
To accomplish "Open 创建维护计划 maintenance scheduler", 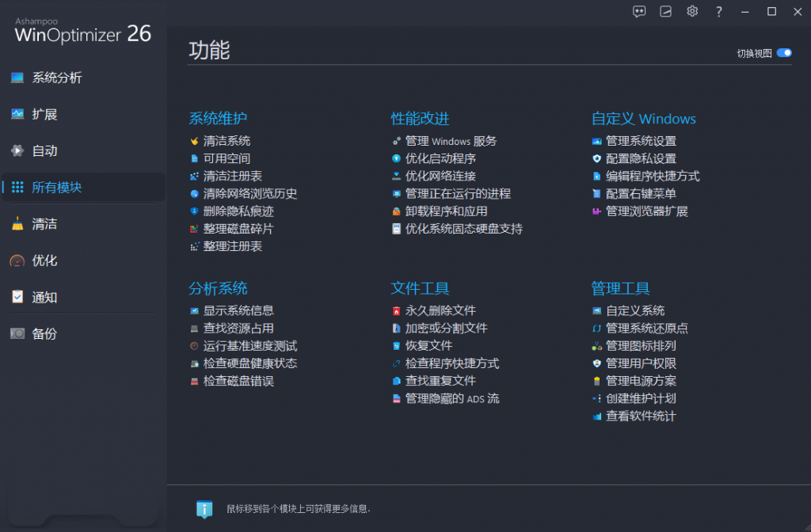I will [x=640, y=398].
